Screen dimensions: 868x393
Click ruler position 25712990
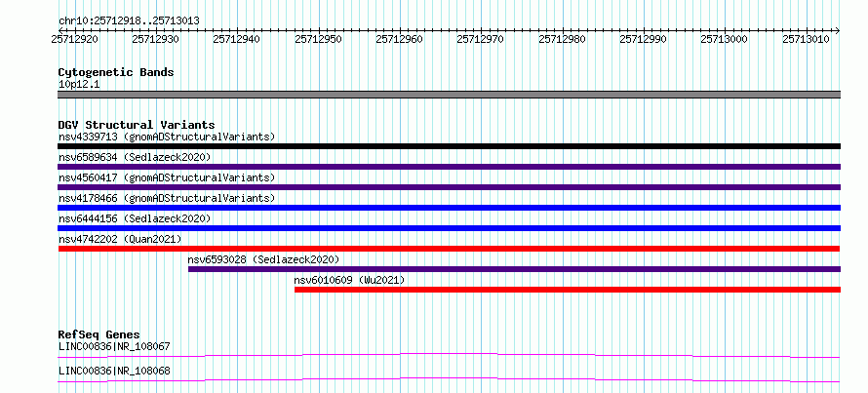click(x=644, y=39)
